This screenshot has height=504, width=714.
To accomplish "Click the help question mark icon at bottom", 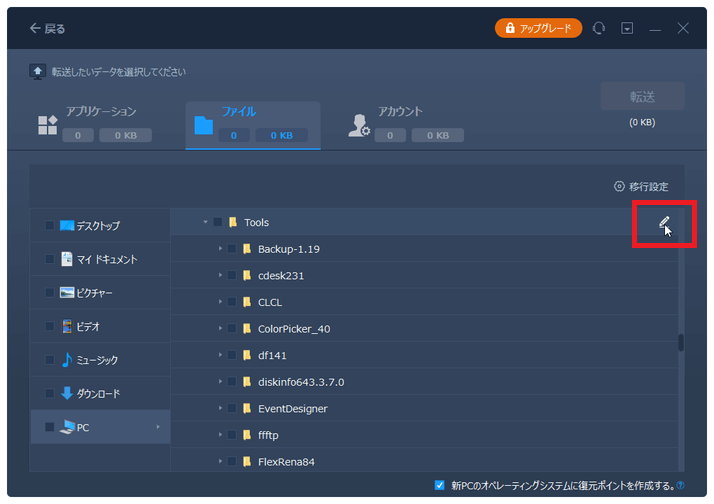I will tap(680, 486).
